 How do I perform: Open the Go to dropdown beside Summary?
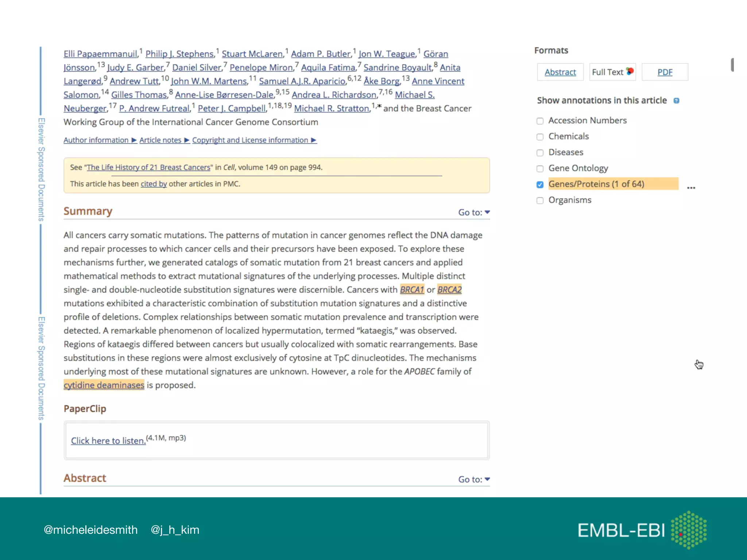[x=474, y=212]
